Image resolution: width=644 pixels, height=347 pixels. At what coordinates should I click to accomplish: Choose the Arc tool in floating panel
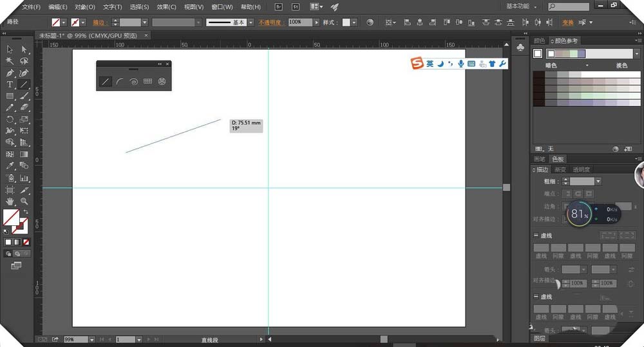click(120, 82)
